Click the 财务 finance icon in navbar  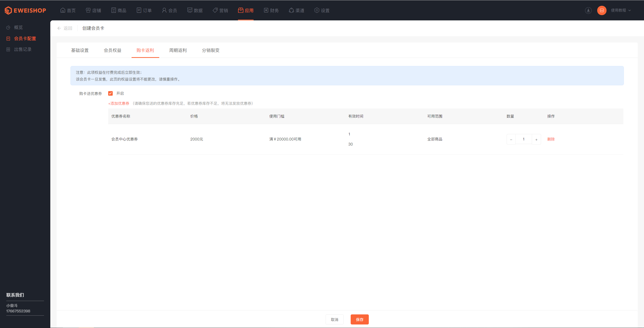point(266,10)
